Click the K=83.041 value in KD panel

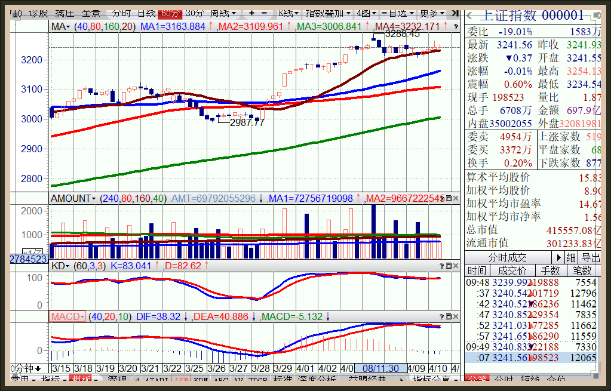[x=131, y=266]
